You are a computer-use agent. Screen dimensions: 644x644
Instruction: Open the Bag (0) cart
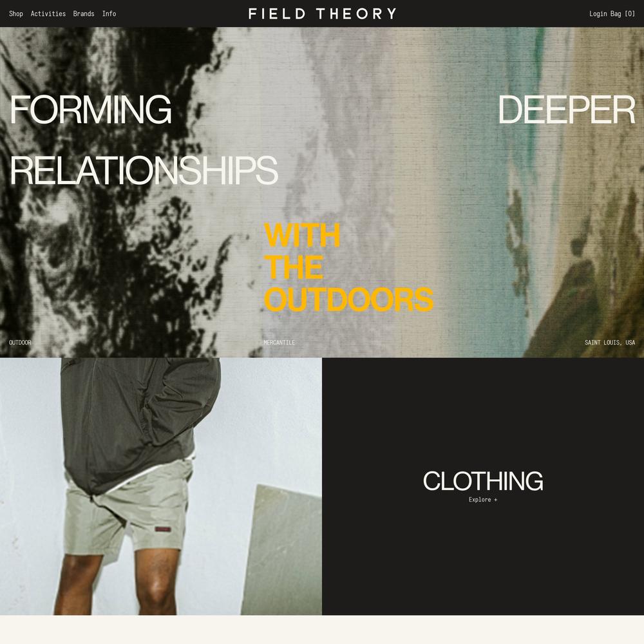(623, 14)
